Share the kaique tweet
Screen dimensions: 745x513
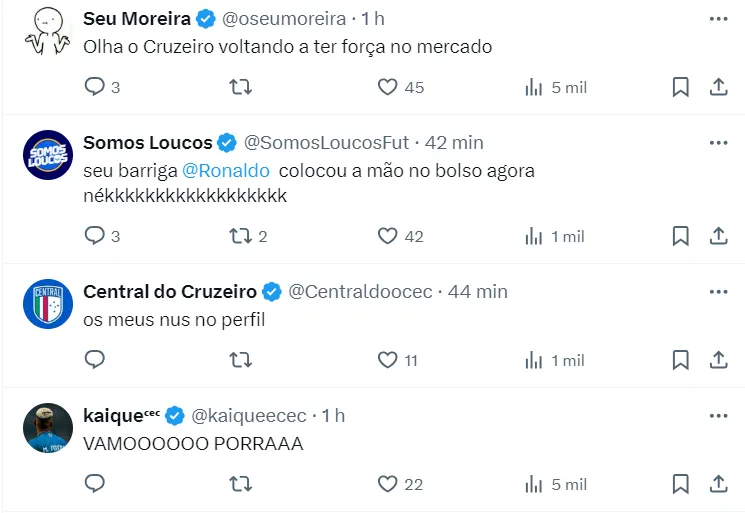(x=718, y=484)
